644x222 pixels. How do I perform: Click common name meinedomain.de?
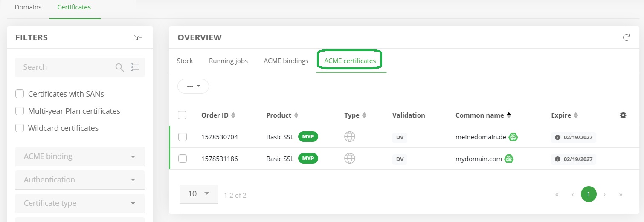point(481,137)
